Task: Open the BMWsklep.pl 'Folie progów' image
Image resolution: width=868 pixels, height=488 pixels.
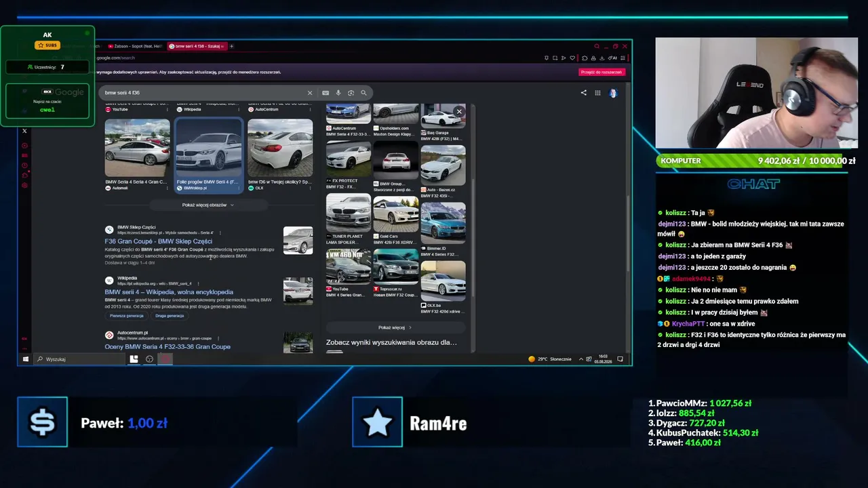Action: coord(208,155)
